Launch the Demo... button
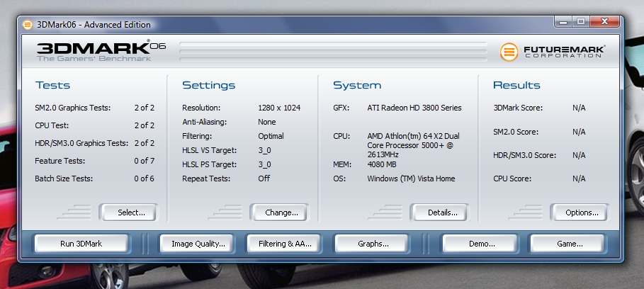 click(480, 244)
